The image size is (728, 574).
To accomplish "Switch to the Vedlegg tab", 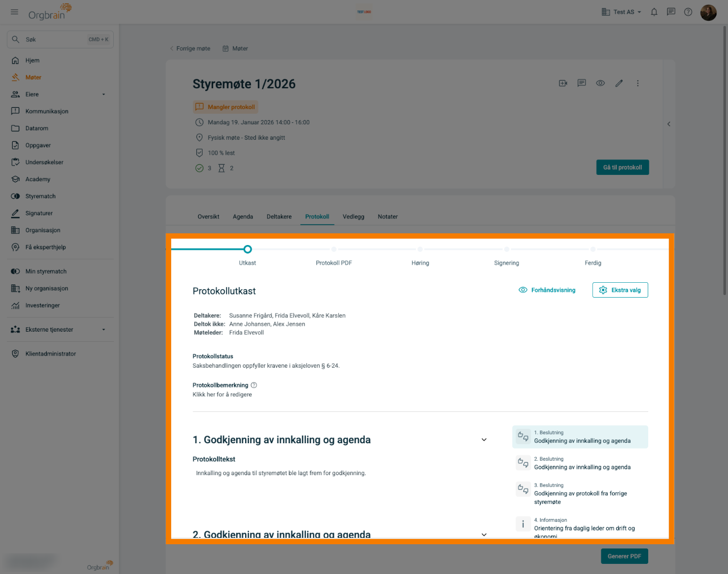I will coord(354,217).
